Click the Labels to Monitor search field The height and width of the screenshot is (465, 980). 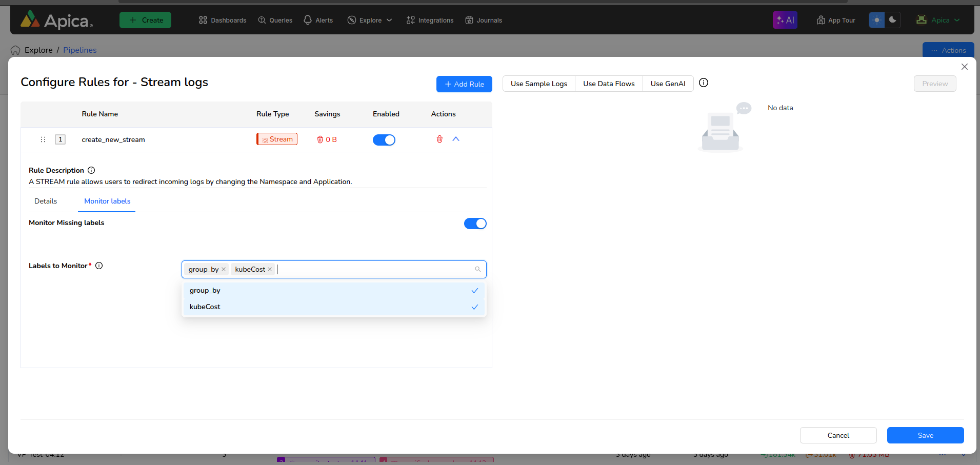(x=374, y=269)
